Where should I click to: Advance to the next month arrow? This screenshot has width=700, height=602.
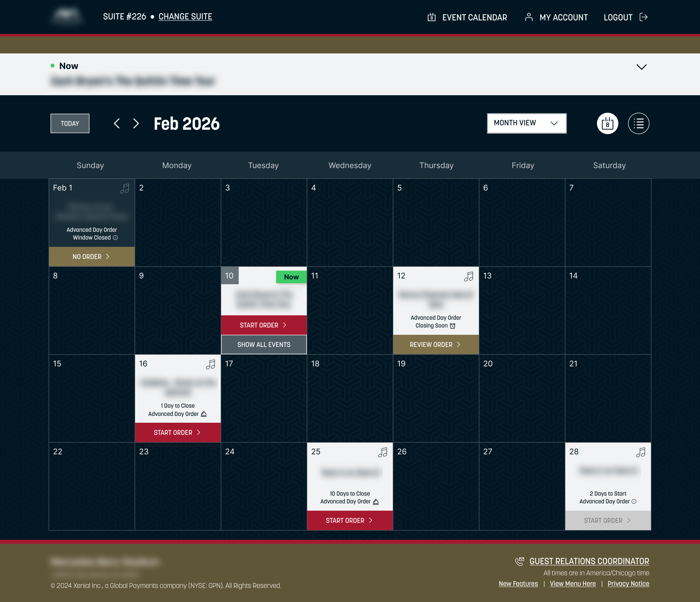coord(136,124)
